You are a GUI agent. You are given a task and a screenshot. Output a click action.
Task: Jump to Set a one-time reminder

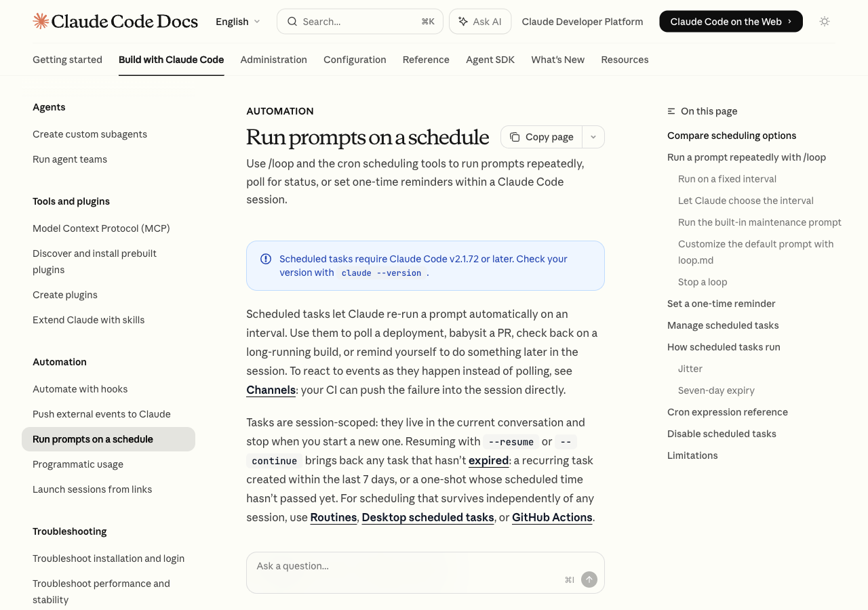pos(722,304)
